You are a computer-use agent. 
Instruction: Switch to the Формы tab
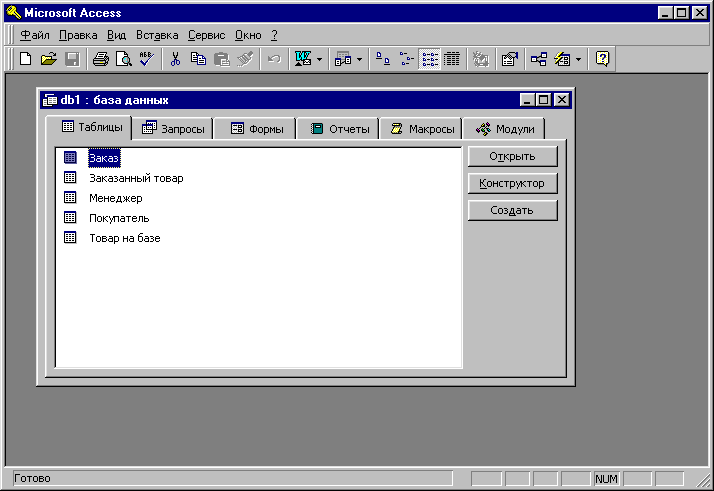click(x=256, y=129)
